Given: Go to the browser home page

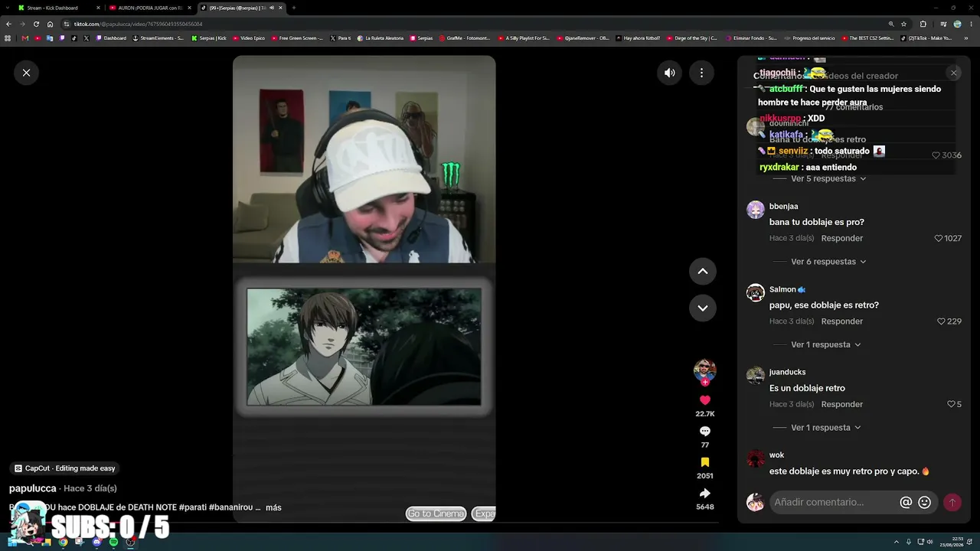Looking at the screenshot, I should click(x=50, y=24).
